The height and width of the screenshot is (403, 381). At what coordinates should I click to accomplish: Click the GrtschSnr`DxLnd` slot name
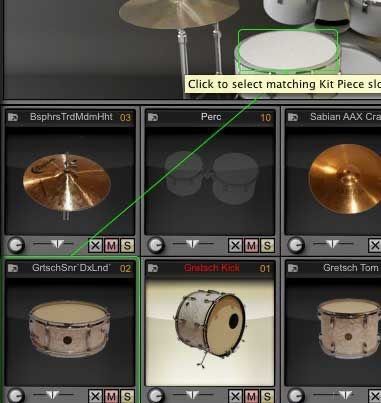pyautogui.click(x=71, y=268)
